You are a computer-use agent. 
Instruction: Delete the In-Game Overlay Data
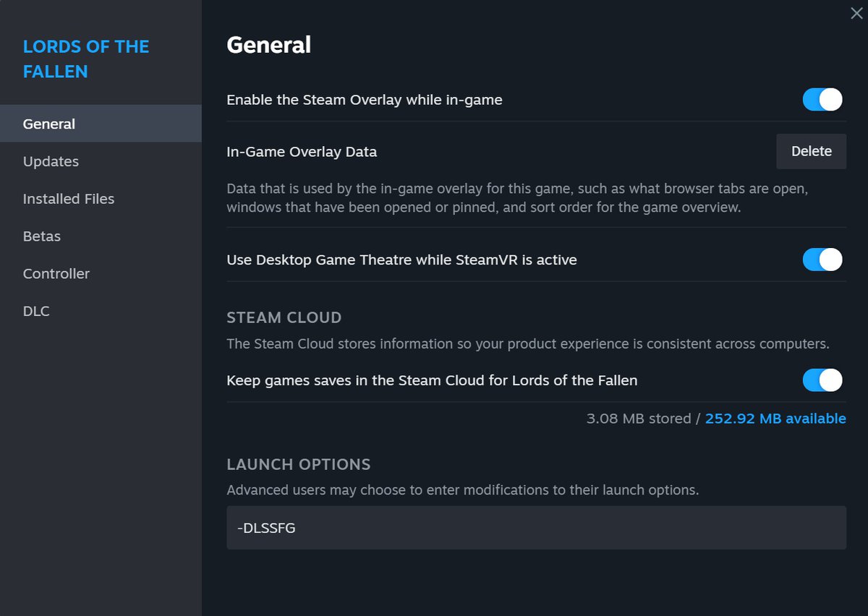click(811, 152)
